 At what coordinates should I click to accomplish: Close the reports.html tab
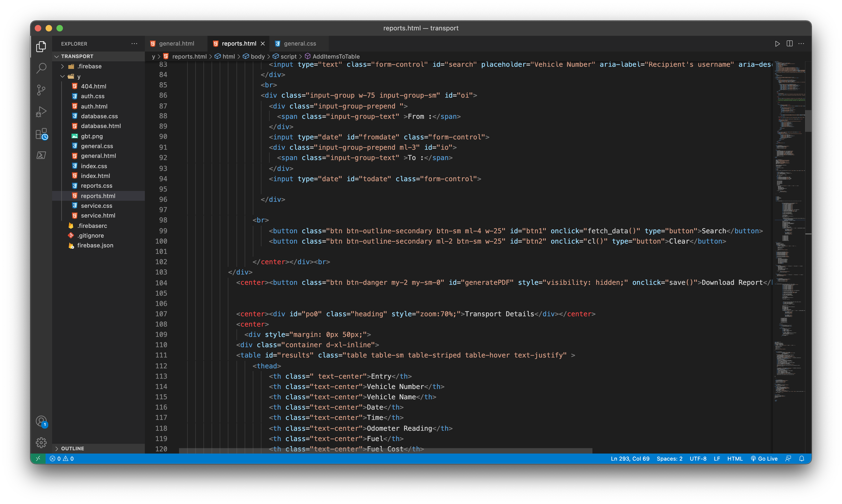tap(263, 43)
